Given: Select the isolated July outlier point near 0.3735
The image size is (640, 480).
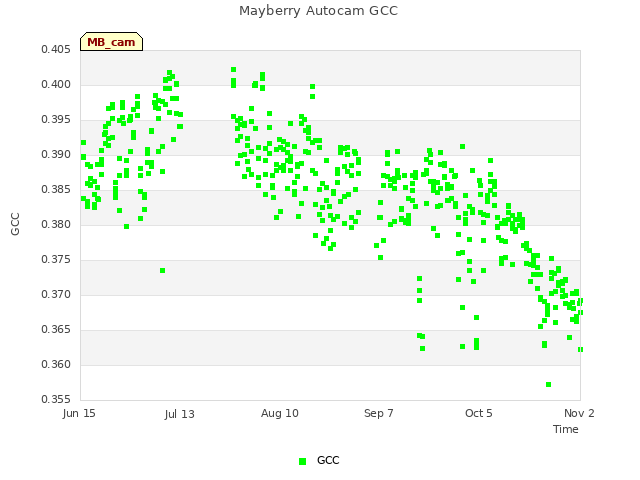Looking at the screenshot, I should click(x=162, y=271).
